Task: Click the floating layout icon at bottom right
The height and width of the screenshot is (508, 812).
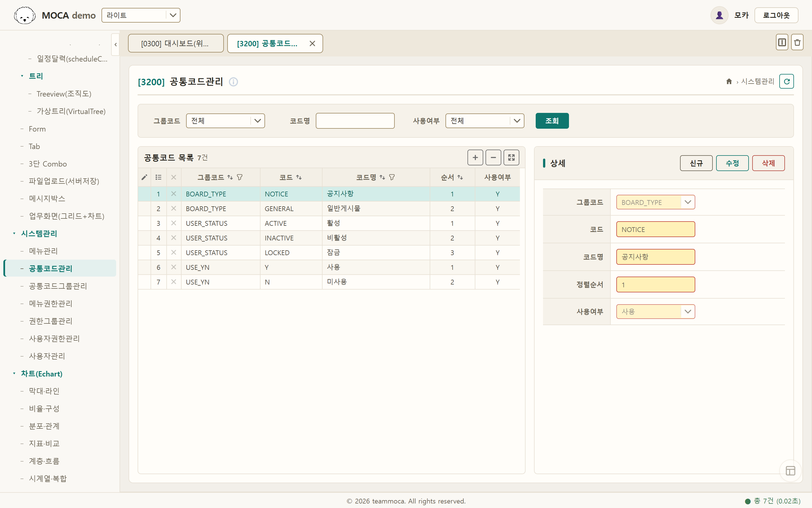Action: [x=790, y=471]
